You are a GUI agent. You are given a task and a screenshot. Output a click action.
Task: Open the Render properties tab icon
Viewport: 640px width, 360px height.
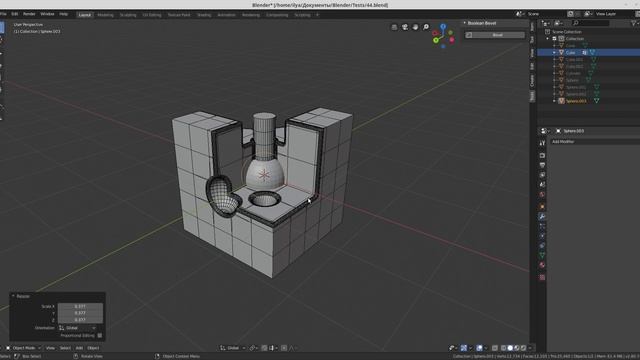(x=542, y=156)
